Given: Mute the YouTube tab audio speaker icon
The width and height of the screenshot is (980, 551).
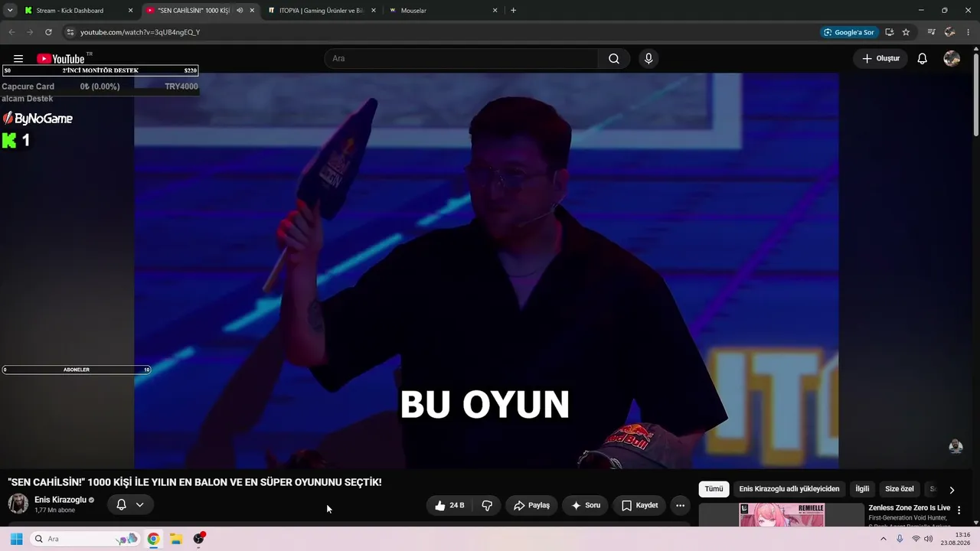Looking at the screenshot, I should click(x=240, y=11).
